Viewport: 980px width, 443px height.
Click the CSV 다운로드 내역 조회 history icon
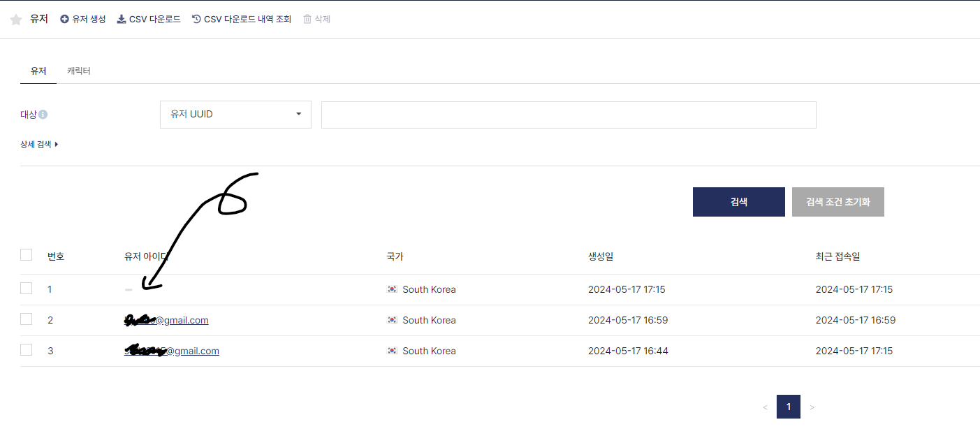196,20
